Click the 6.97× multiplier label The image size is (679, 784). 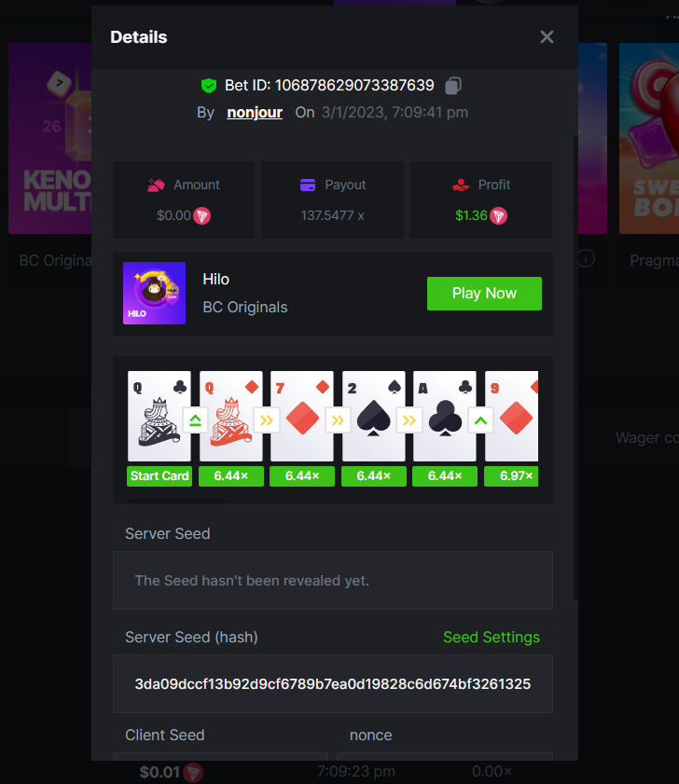click(511, 476)
